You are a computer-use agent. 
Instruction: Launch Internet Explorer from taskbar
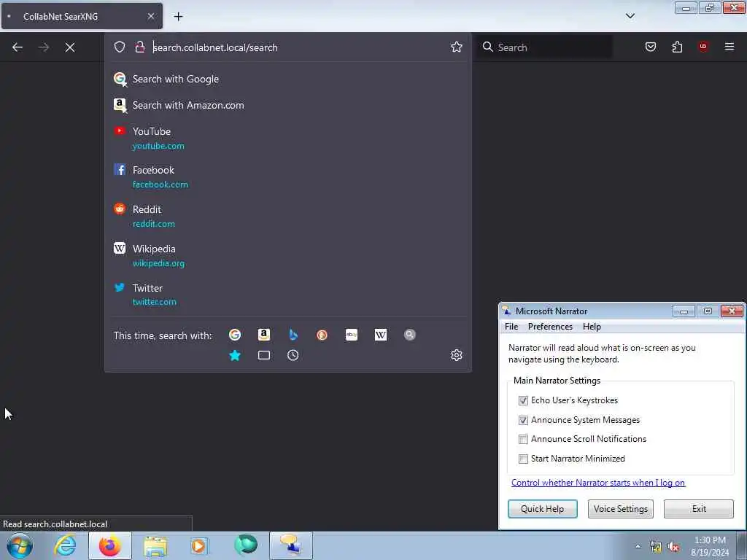65,545
